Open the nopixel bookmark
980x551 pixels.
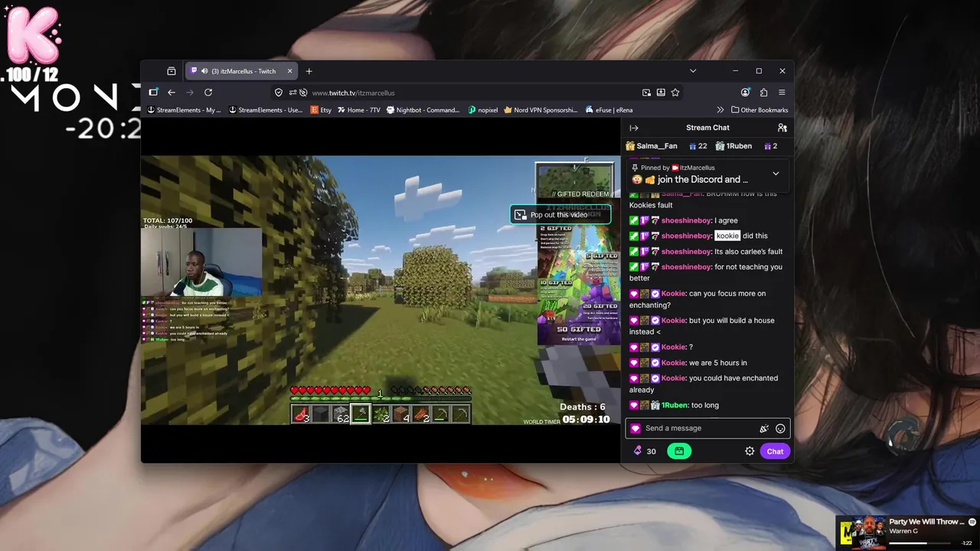click(483, 110)
